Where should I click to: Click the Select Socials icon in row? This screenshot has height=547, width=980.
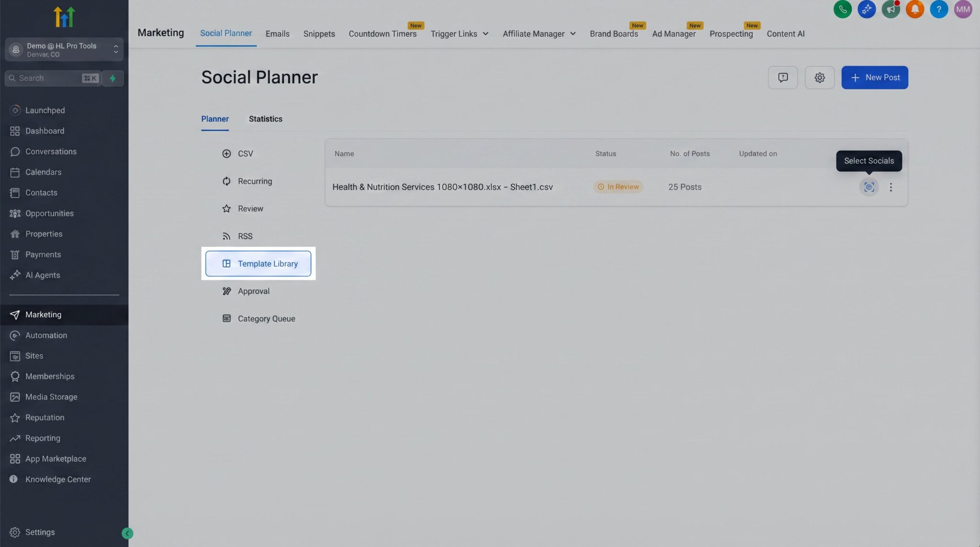point(869,187)
